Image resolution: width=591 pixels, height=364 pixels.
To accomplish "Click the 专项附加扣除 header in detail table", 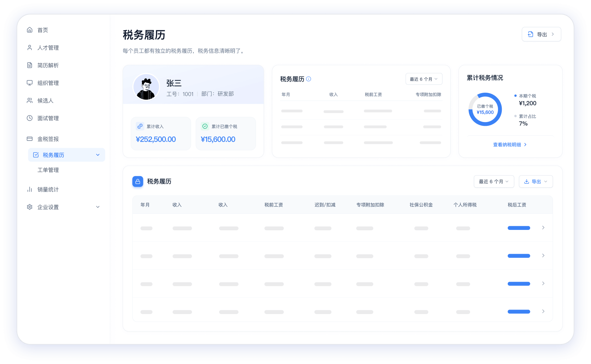I will point(370,205).
